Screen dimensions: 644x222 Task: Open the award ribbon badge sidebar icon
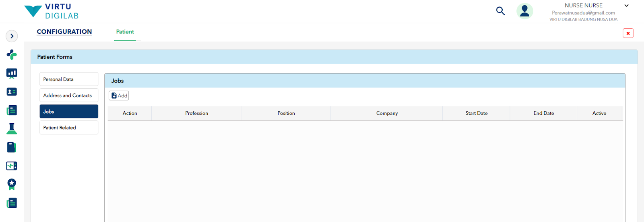12,185
